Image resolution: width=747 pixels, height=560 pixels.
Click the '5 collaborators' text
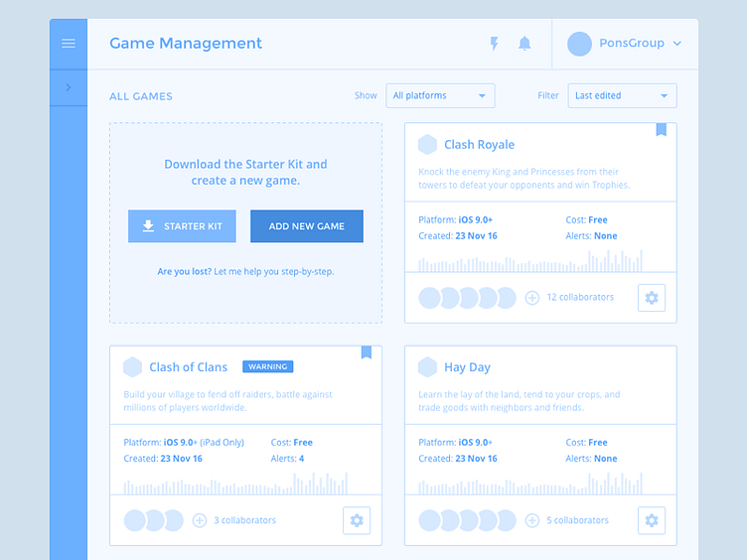(577, 520)
